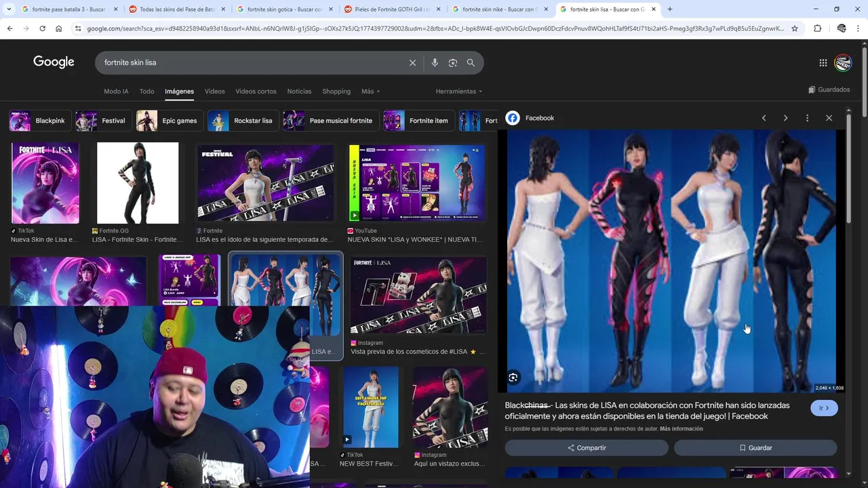Select the Noticias tab
Screen dimensions: 868x488
pyautogui.click(x=299, y=91)
